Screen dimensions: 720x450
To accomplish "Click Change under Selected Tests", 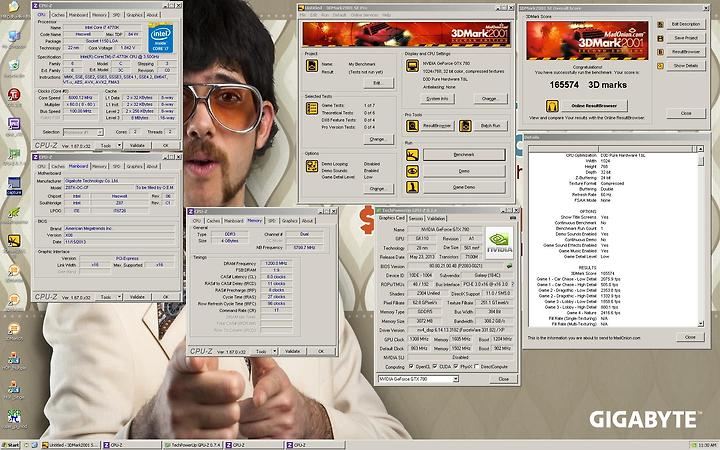I will tap(377, 139).
